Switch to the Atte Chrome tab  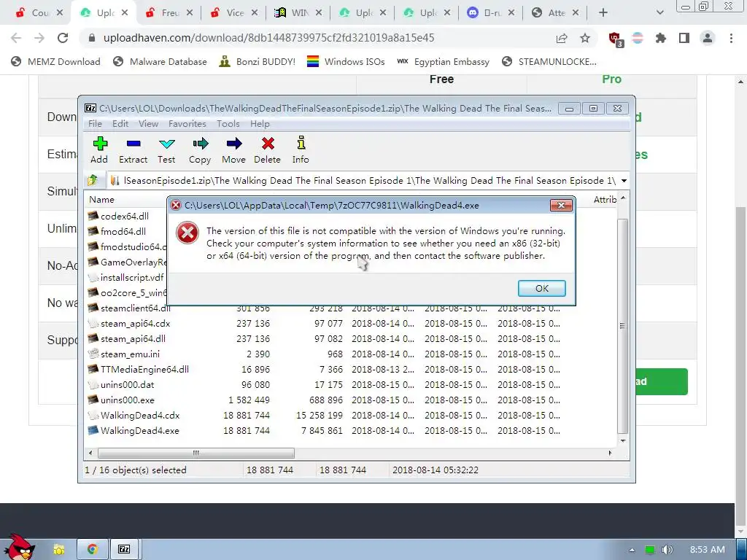click(x=555, y=13)
